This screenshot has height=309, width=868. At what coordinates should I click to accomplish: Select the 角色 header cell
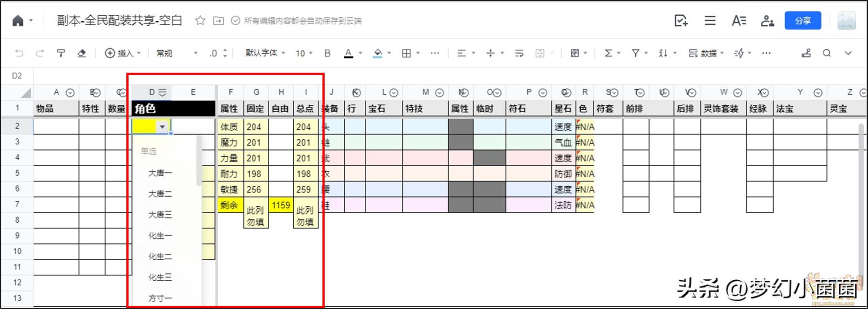click(173, 108)
